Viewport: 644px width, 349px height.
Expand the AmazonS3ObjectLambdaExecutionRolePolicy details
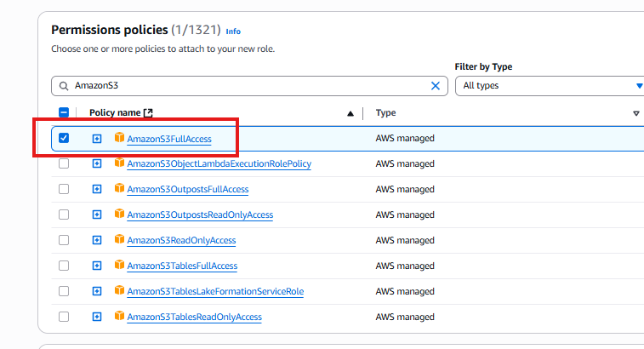tap(97, 163)
